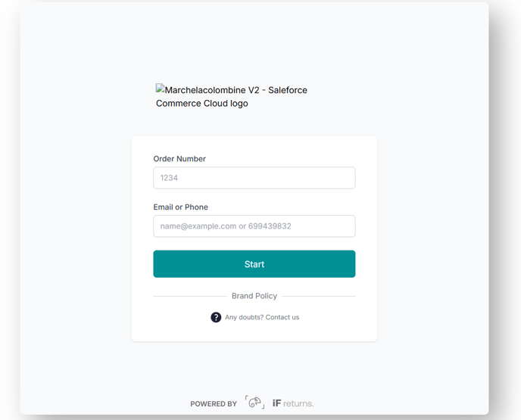Click the broken logo image icon
The width and height of the screenshot is (521, 420).
[160, 89]
